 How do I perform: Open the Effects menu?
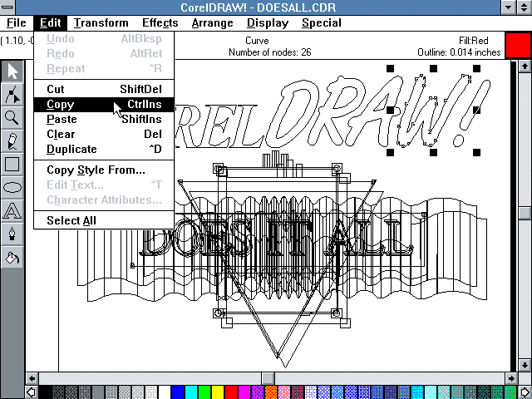pyautogui.click(x=160, y=23)
